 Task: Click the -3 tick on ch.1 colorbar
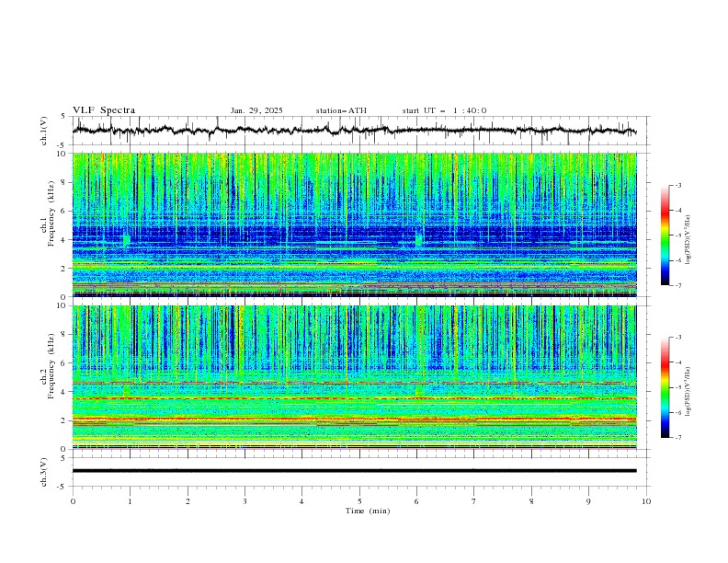678,185
